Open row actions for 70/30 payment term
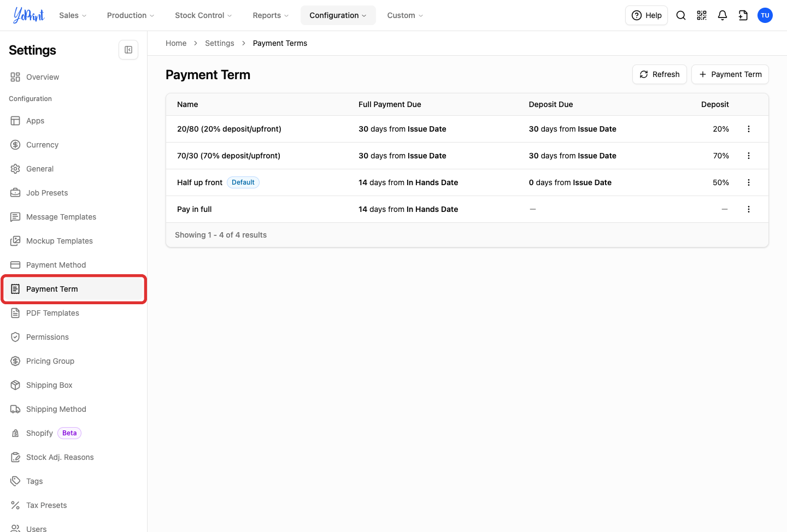787x532 pixels. coord(749,156)
